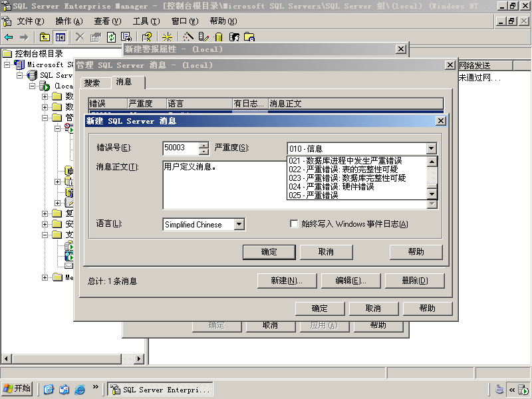Launch the wizard wand toolbar icon
532x399 pixels.
click(188, 37)
